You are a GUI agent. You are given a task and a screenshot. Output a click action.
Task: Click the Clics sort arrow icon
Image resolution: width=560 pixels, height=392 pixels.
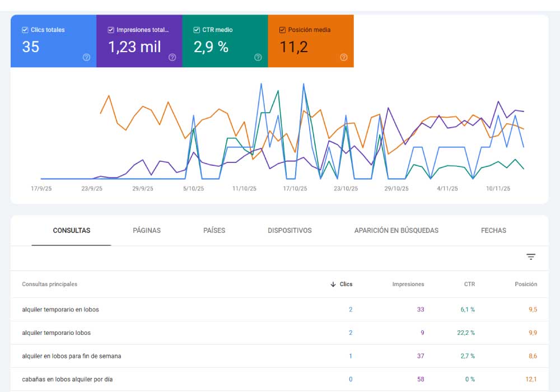[x=333, y=284]
